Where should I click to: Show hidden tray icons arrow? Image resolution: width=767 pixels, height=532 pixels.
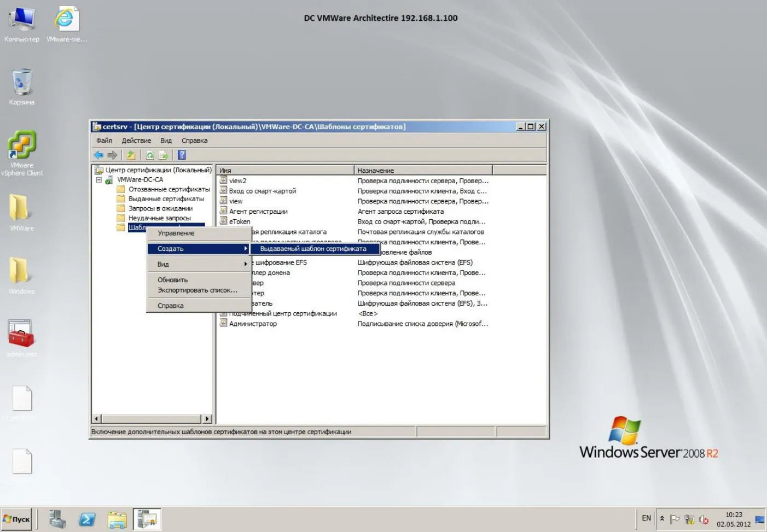pyautogui.click(x=662, y=518)
